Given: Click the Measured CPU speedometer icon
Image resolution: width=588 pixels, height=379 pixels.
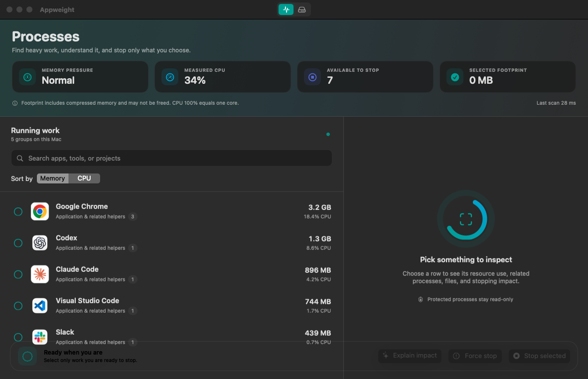Looking at the screenshot, I should pyautogui.click(x=170, y=77).
